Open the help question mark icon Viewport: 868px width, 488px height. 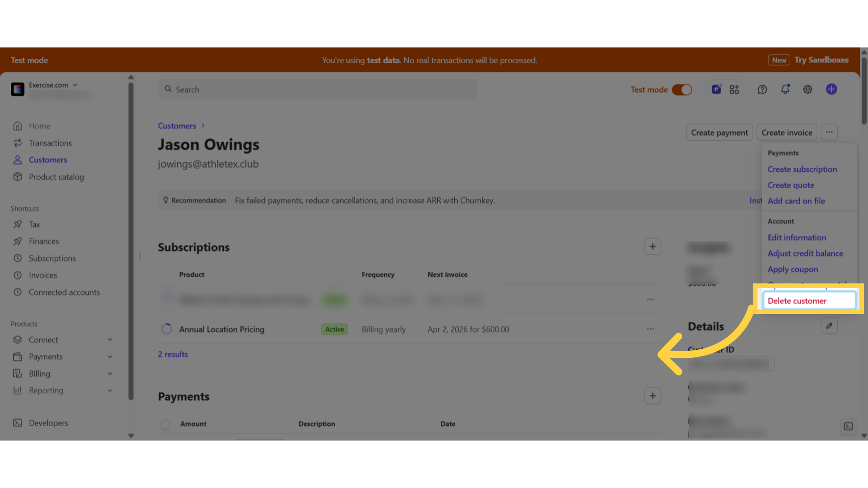click(762, 89)
